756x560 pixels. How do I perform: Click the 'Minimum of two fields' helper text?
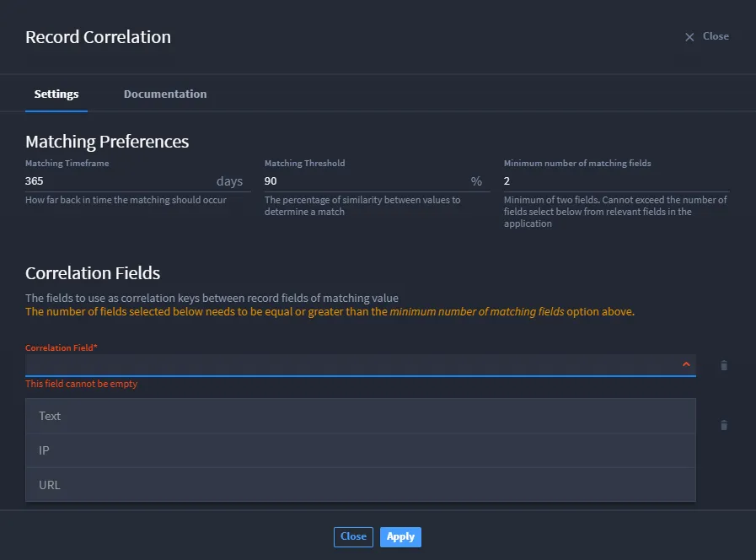click(x=615, y=212)
